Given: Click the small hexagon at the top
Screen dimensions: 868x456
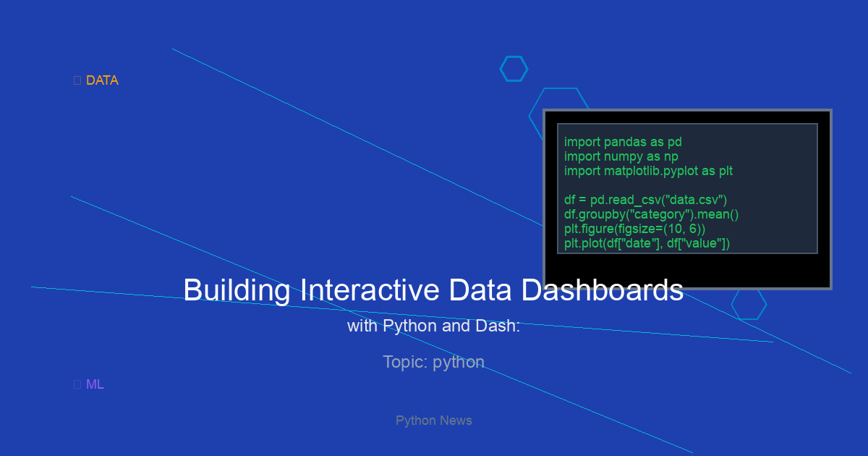Looking at the screenshot, I should click(x=514, y=69).
